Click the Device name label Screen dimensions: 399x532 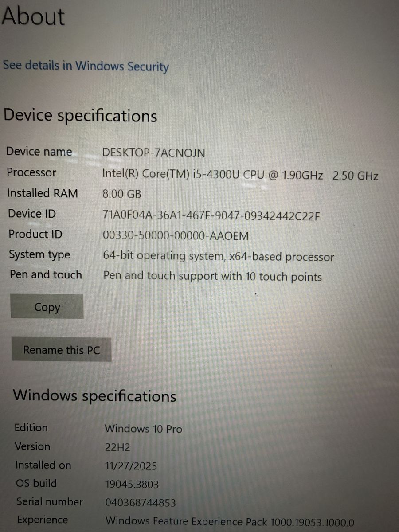39,152
